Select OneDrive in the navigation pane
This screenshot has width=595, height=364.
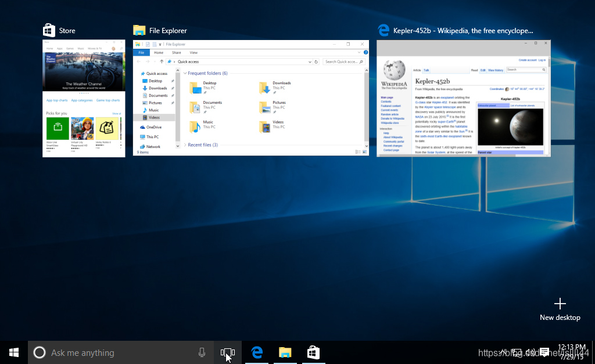(151, 127)
